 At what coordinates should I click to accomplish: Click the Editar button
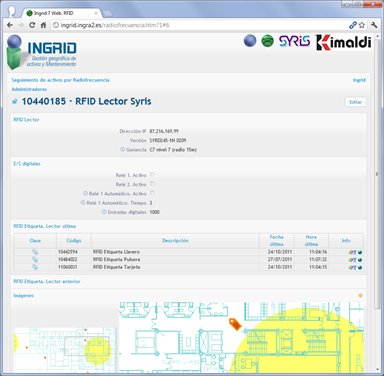tap(355, 102)
